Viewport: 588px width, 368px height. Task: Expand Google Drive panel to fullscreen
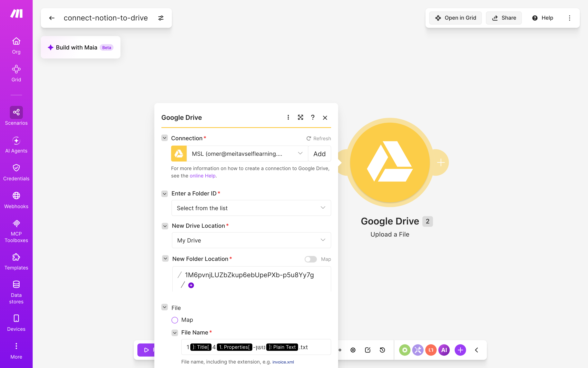[301, 118]
